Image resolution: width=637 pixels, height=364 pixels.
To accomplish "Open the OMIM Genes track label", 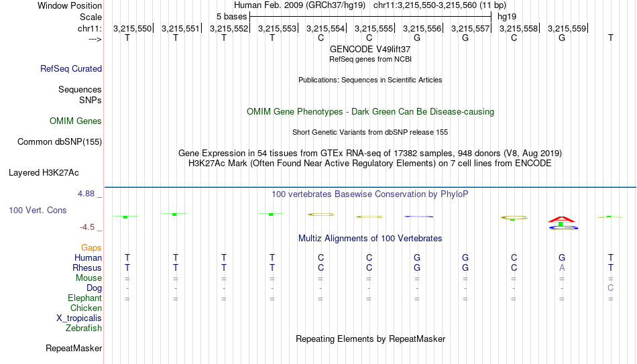I will pos(76,121).
